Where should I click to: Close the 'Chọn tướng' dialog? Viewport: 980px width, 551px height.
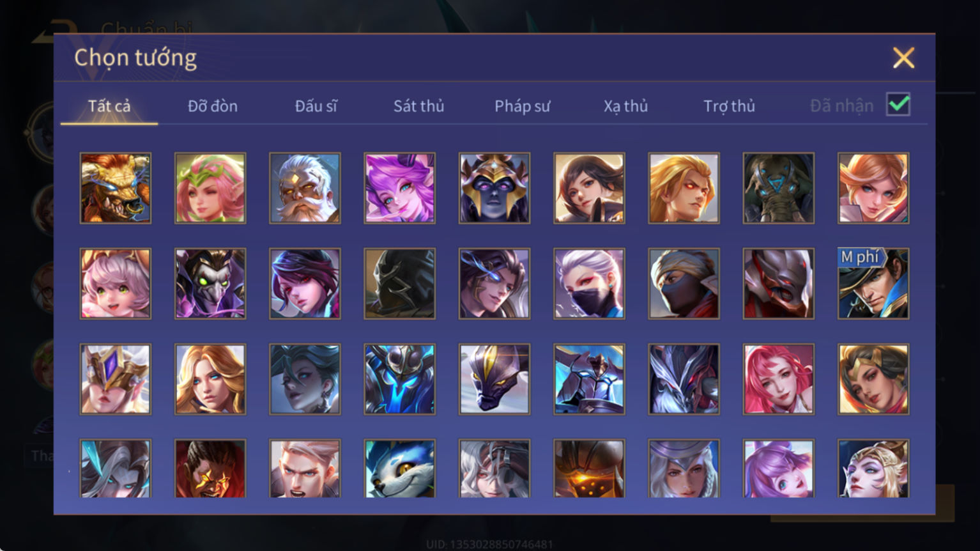[903, 58]
